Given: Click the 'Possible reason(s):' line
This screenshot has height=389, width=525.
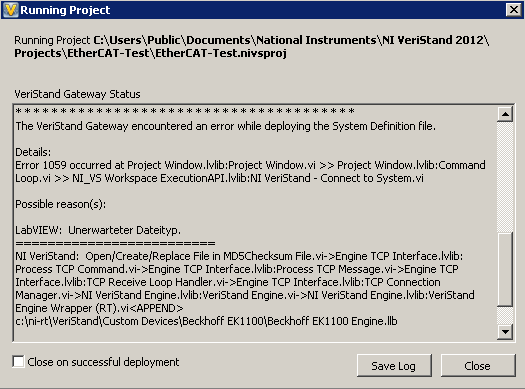Looking at the screenshot, I should (61, 204).
